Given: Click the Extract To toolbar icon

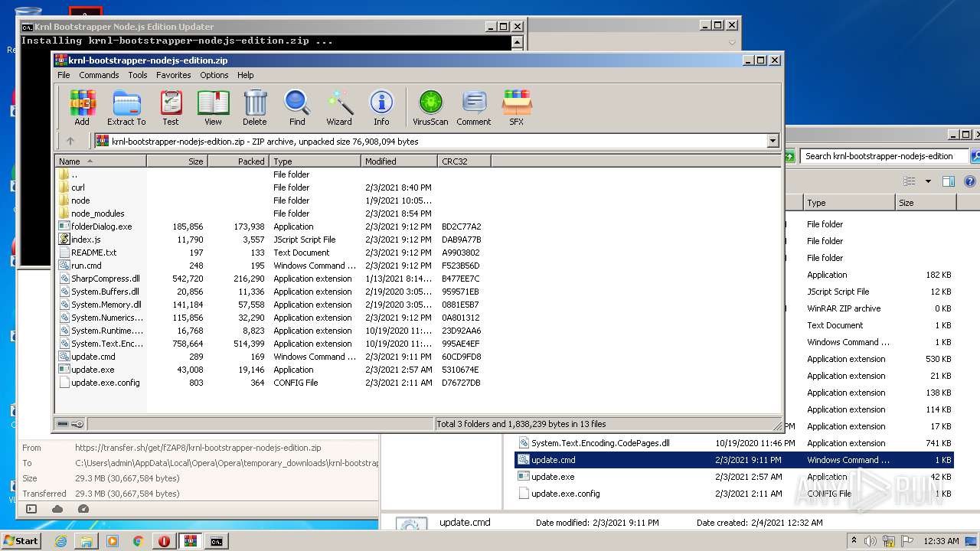Looking at the screenshot, I should (126, 108).
